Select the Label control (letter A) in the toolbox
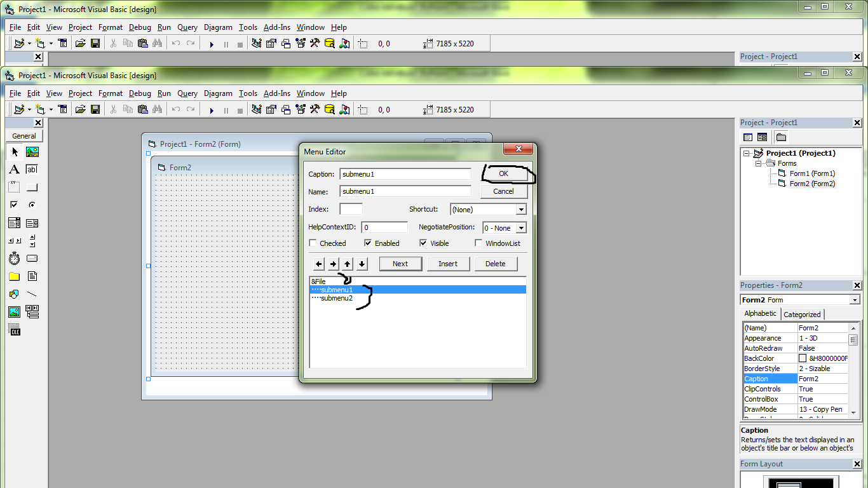The height and width of the screenshot is (488, 868). [x=15, y=170]
